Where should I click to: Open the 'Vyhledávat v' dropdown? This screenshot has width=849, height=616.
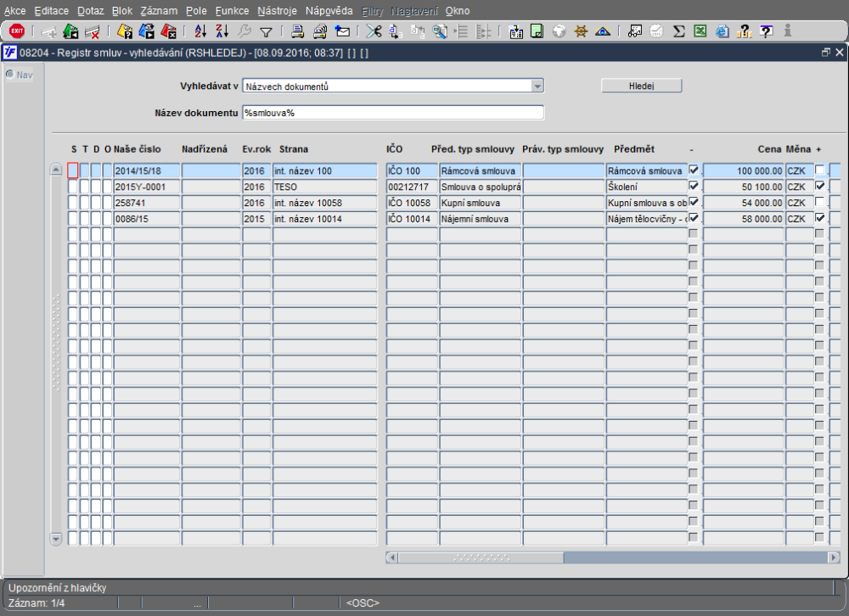click(x=537, y=86)
